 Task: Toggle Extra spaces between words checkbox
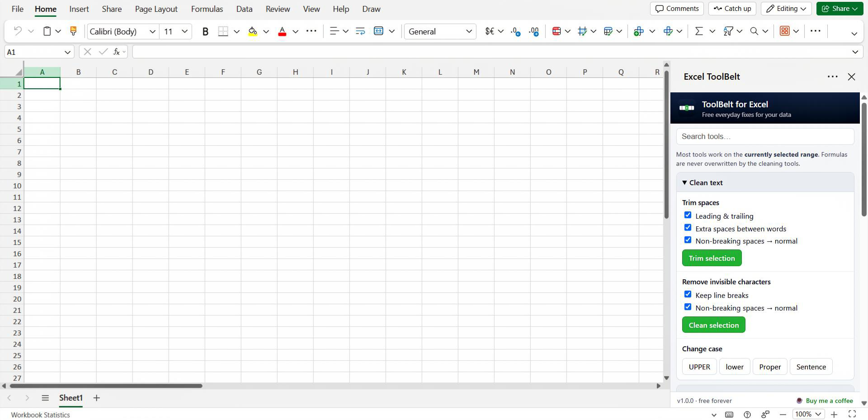tap(688, 228)
